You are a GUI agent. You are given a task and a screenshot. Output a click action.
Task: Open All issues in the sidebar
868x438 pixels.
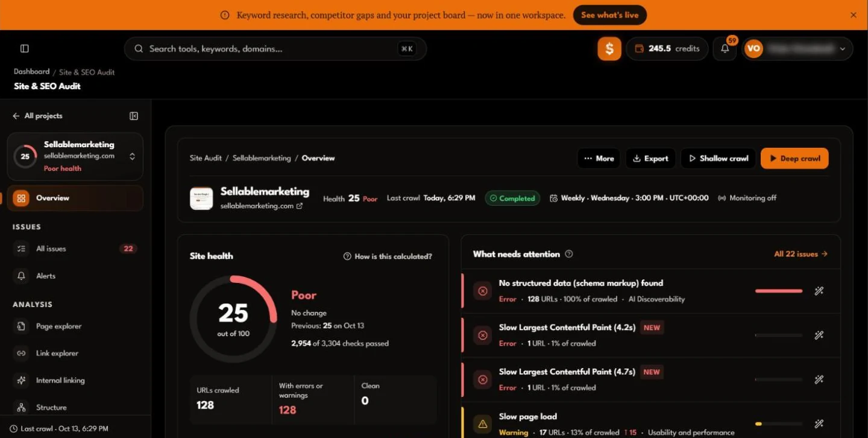pos(75,249)
